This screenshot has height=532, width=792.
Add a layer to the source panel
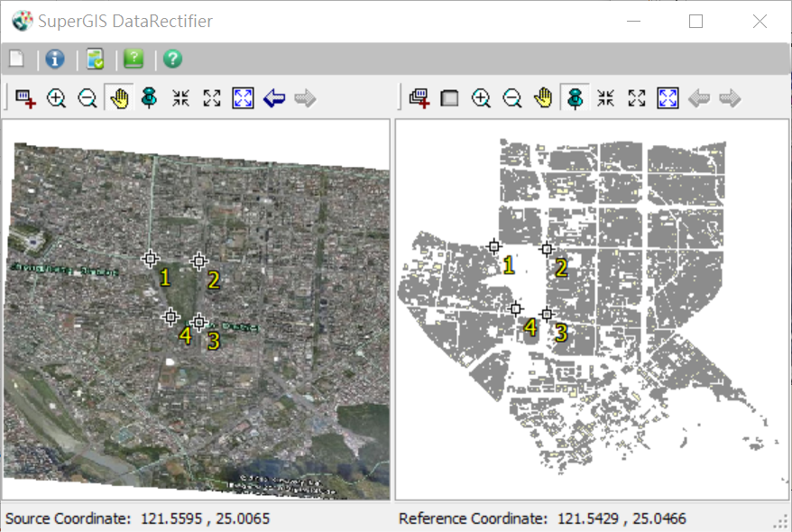(x=25, y=98)
